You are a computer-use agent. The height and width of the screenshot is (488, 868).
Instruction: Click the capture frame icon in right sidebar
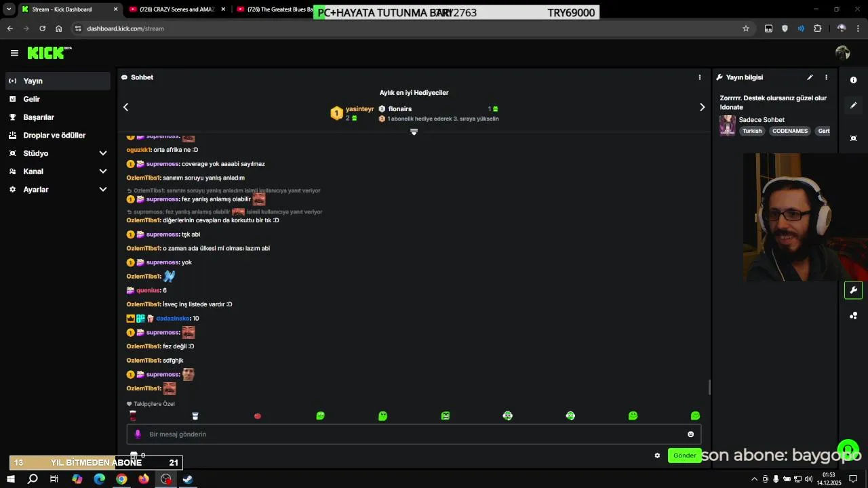point(854,138)
